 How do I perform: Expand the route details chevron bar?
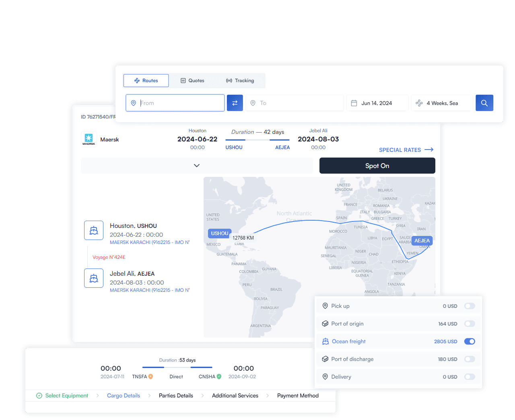click(x=197, y=166)
